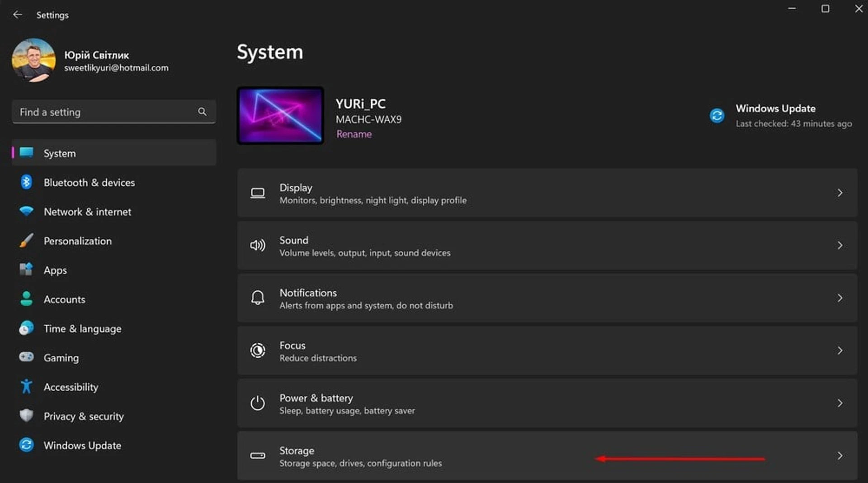Minimize the Settings window
Image resolution: width=868 pixels, height=483 pixels.
click(792, 9)
